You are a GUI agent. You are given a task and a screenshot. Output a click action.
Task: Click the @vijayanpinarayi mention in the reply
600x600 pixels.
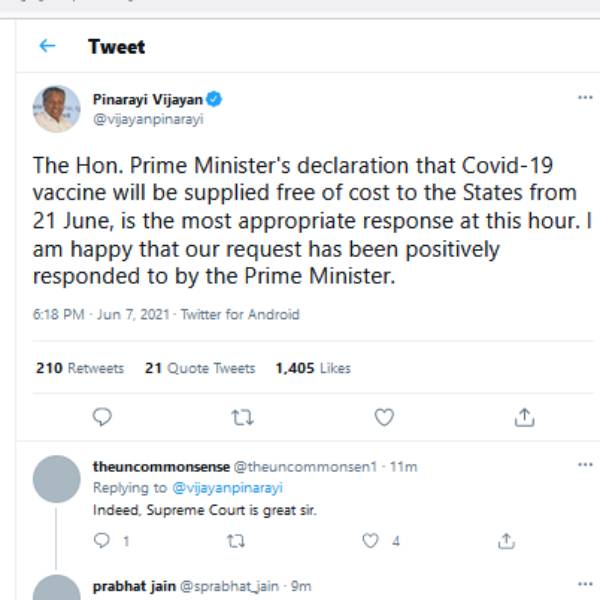click(x=227, y=488)
